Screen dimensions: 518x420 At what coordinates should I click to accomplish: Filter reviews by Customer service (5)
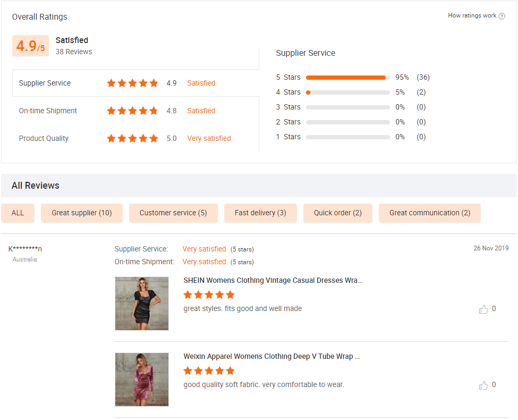[173, 213]
